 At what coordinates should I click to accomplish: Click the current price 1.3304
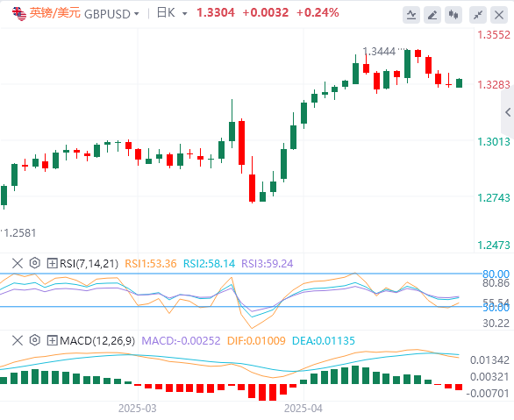(x=216, y=13)
